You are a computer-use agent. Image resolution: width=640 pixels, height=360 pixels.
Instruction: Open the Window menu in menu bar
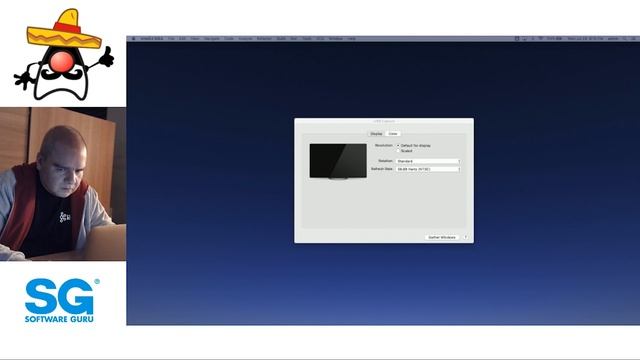(336, 39)
